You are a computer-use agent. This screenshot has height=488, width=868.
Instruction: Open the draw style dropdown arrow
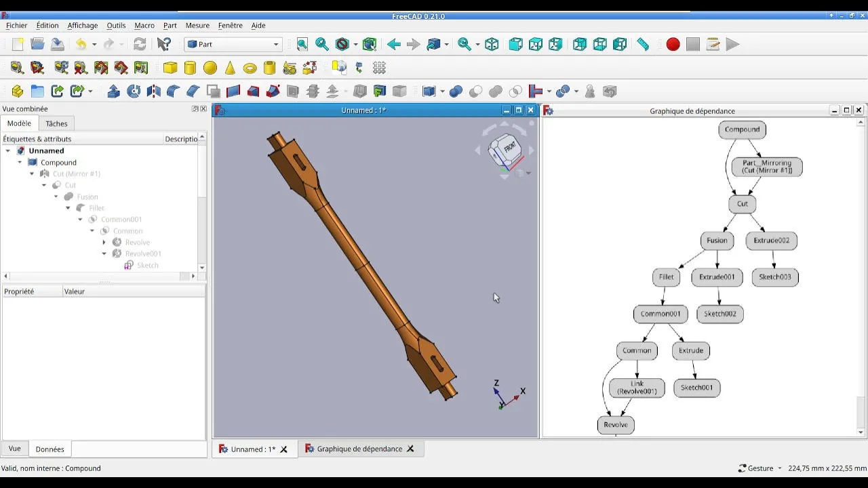pyautogui.click(x=355, y=44)
